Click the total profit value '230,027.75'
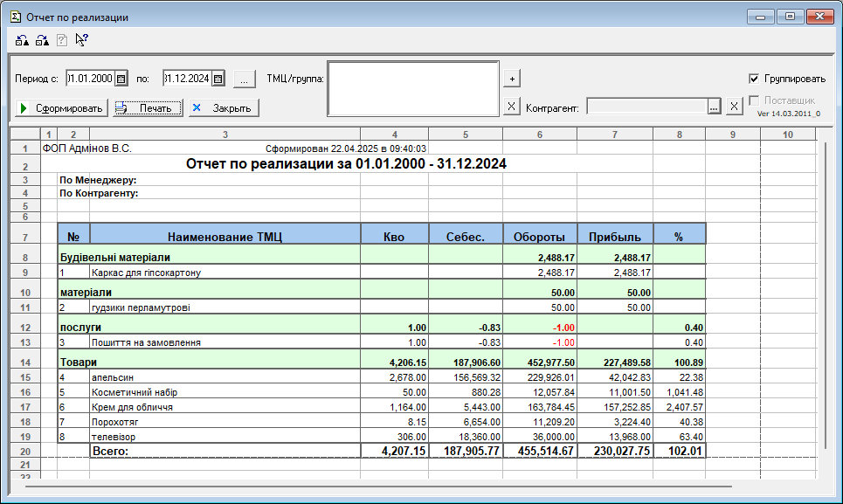Screen dimensions: 843x504 tap(622, 451)
